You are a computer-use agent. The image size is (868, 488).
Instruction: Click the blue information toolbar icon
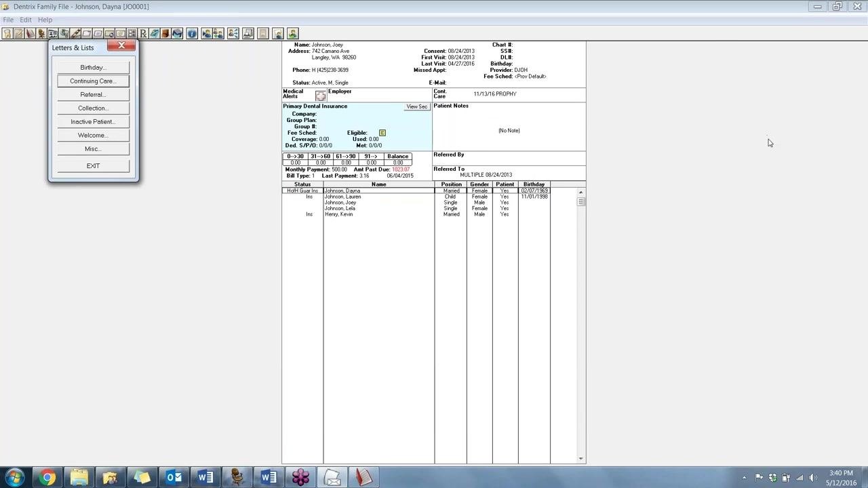tap(192, 33)
